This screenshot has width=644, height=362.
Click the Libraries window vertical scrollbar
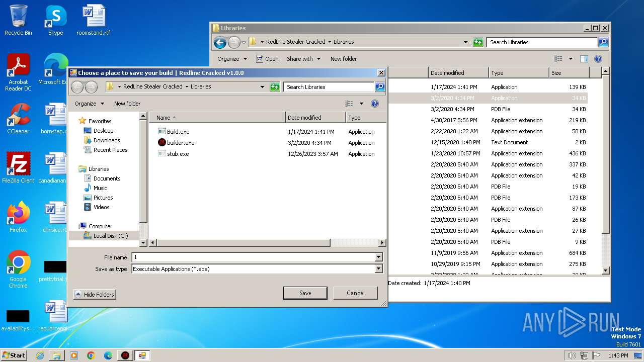coord(606,155)
